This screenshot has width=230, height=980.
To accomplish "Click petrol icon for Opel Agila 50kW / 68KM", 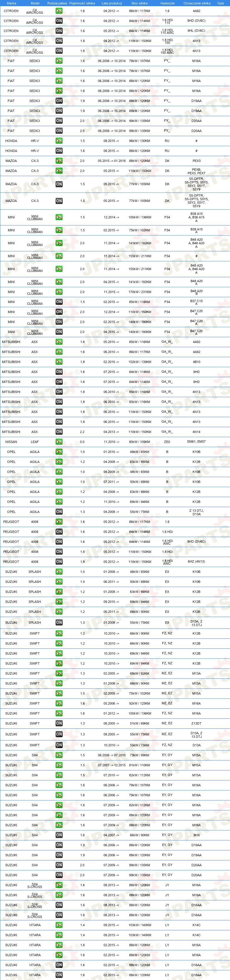I will (59, 482).
